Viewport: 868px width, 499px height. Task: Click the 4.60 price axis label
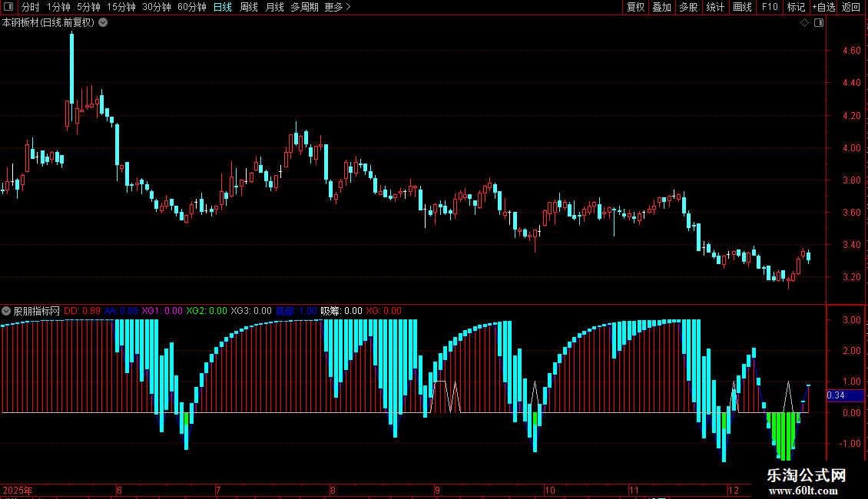[x=851, y=51]
